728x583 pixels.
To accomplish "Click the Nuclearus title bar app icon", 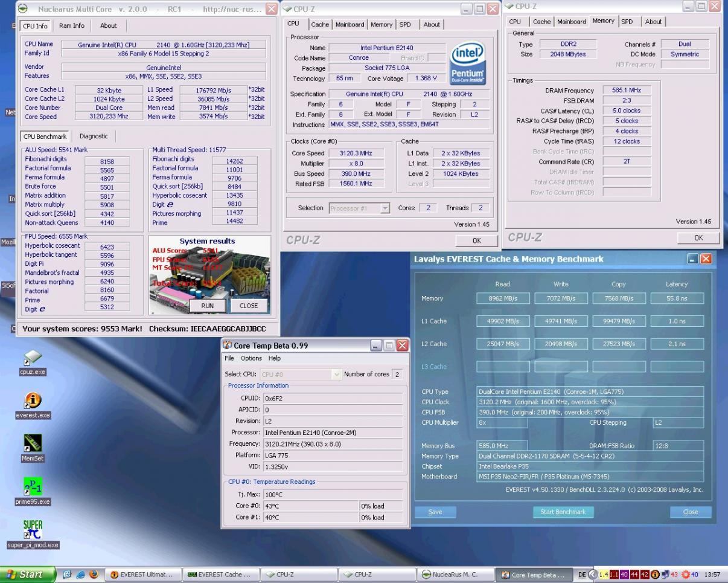I will click(x=23, y=9).
